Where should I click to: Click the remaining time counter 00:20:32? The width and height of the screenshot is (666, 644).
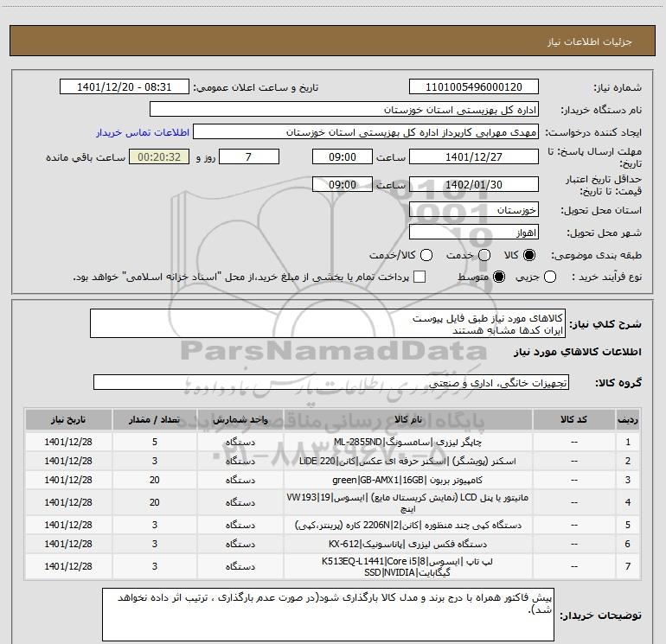[x=159, y=156]
